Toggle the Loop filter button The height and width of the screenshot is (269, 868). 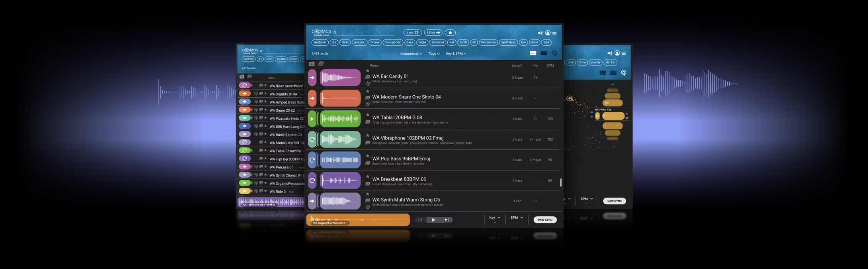(412, 33)
